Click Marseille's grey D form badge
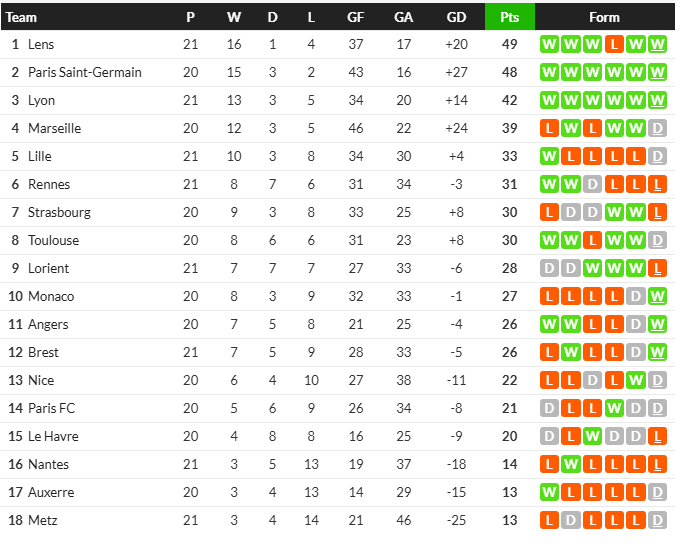 pyautogui.click(x=657, y=128)
